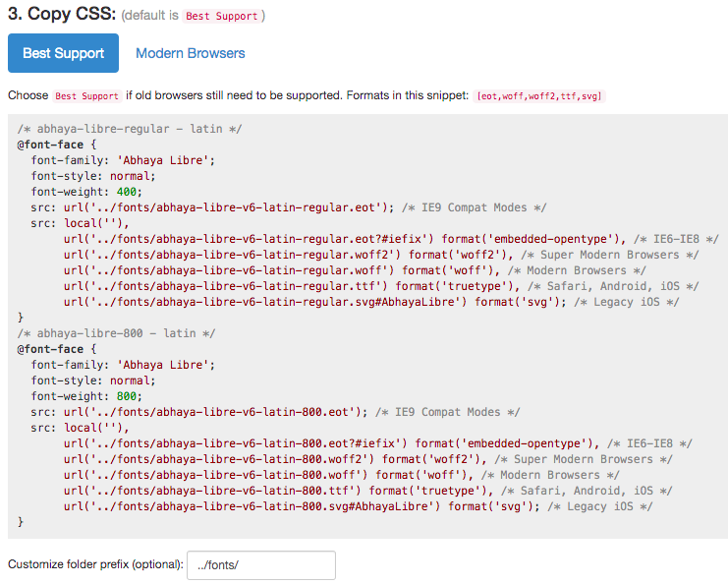Click the 'Best Support' code tag in the description
Screen dimensions: 728x585
(86, 96)
